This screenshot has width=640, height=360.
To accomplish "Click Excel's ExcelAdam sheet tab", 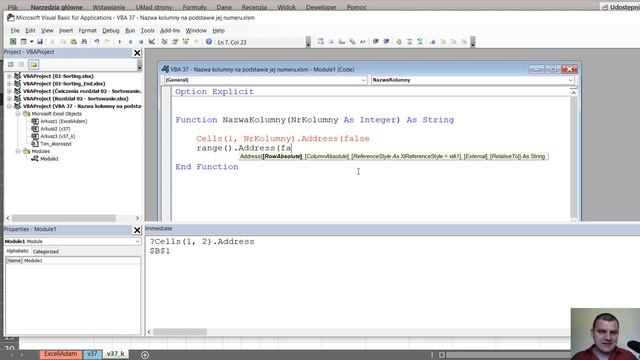I will pos(60,354).
